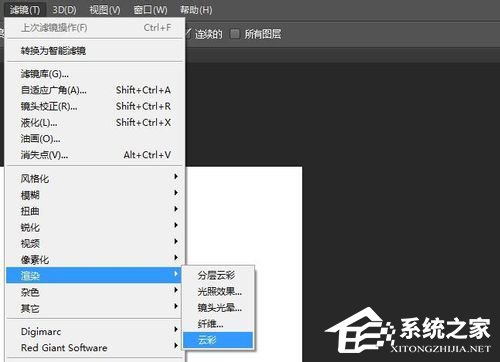Expand the highlighted 渲染 submenu
This screenshot has width=500, height=362.
94,275
